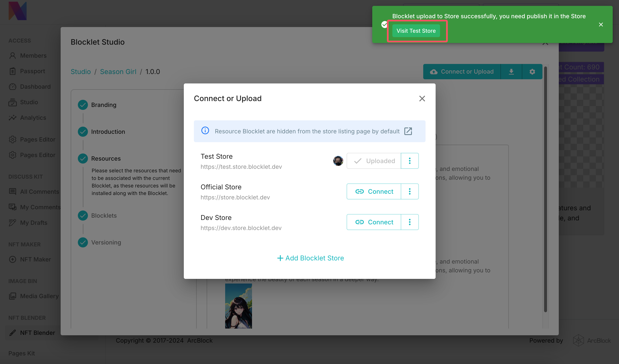Open settings gear next to download icon
619x364 pixels.
tap(532, 72)
